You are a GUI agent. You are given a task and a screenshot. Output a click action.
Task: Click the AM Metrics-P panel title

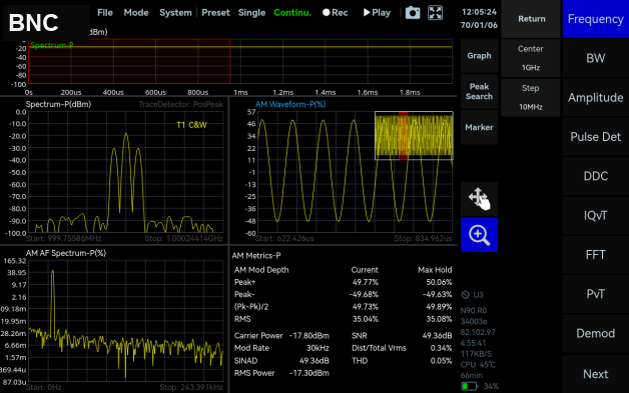pyautogui.click(x=256, y=255)
